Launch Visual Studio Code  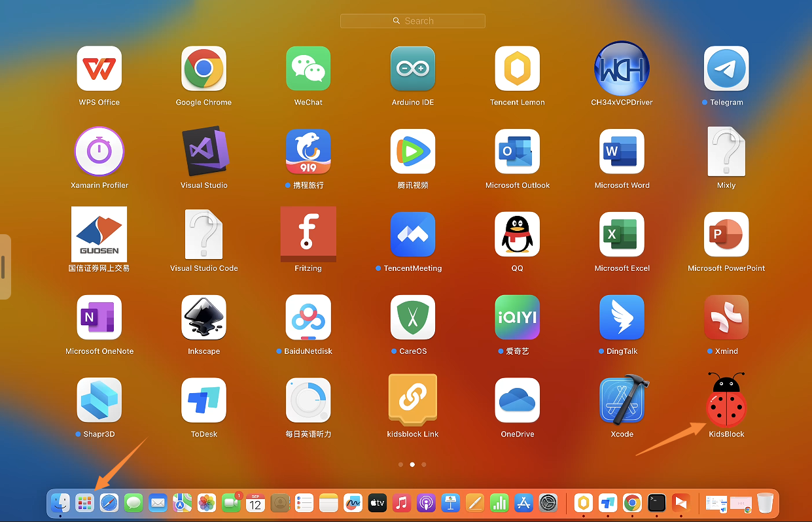(203, 234)
